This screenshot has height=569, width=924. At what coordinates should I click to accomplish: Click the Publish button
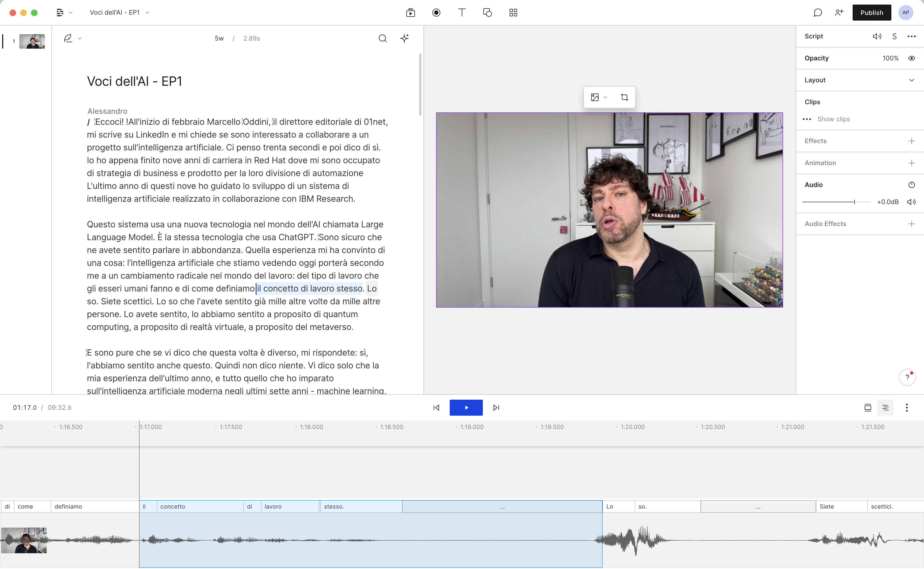[871, 13]
